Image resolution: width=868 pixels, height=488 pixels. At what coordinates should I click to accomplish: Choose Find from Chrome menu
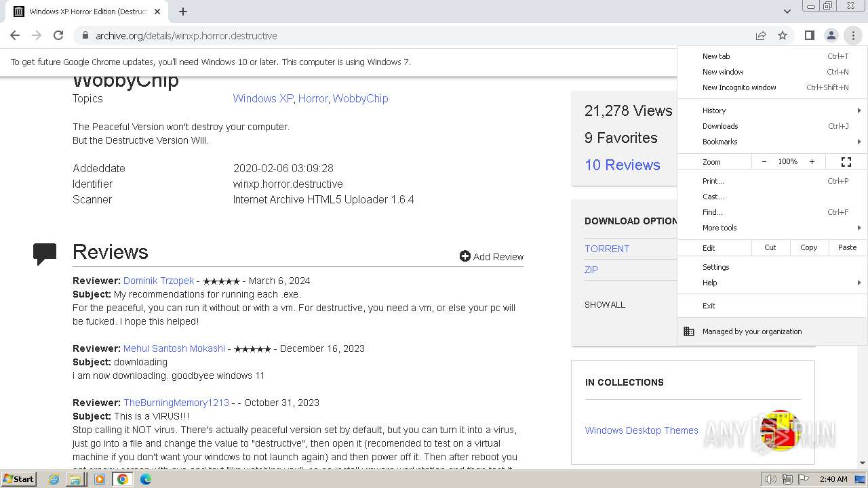772,212
